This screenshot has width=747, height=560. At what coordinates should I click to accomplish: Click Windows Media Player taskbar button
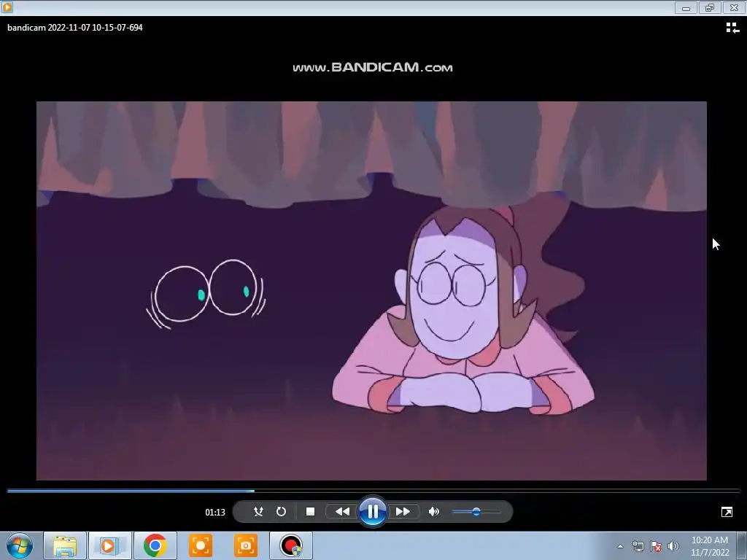[x=109, y=545]
